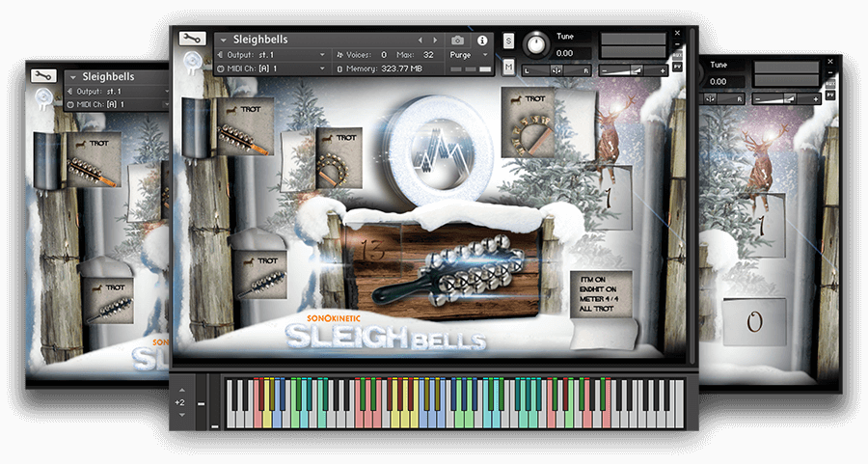Image resolution: width=868 pixels, height=464 pixels.
Task: Click the wrench icon in the left window
Action: (43, 75)
